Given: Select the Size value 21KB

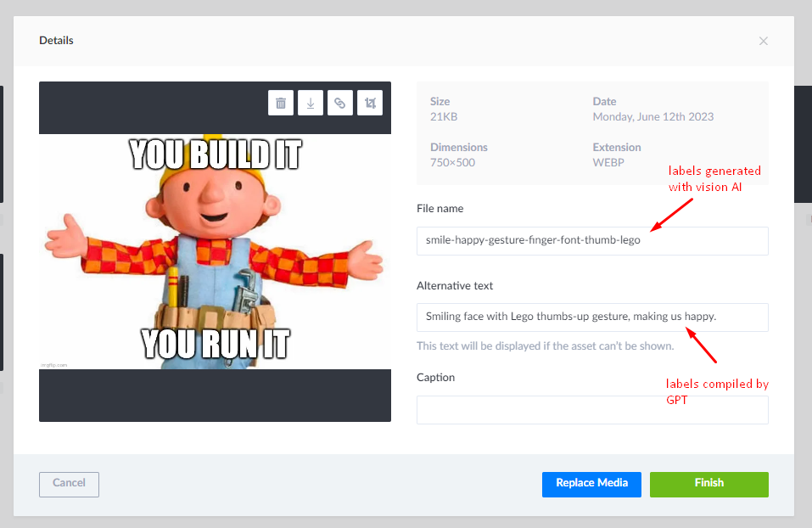Looking at the screenshot, I should pos(444,116).
